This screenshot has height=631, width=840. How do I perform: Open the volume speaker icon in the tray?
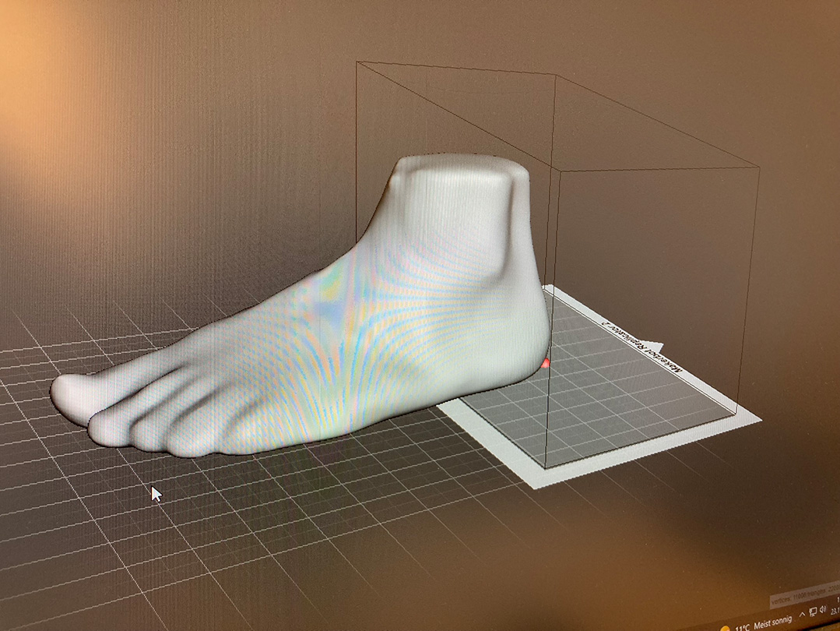click(x=824, y=609)
